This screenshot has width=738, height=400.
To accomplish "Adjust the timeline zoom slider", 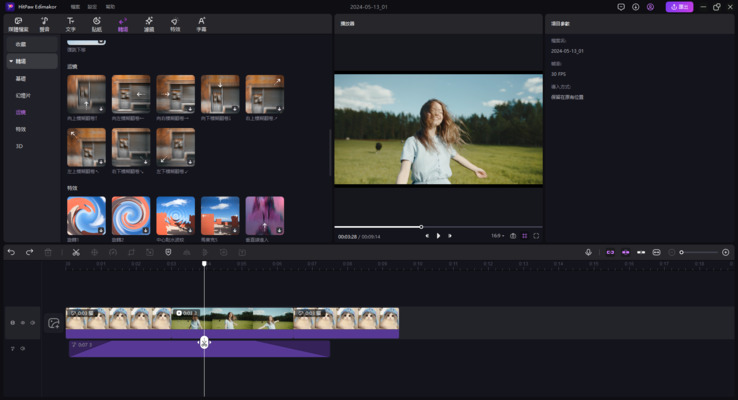I will click(x=699, y=252).
